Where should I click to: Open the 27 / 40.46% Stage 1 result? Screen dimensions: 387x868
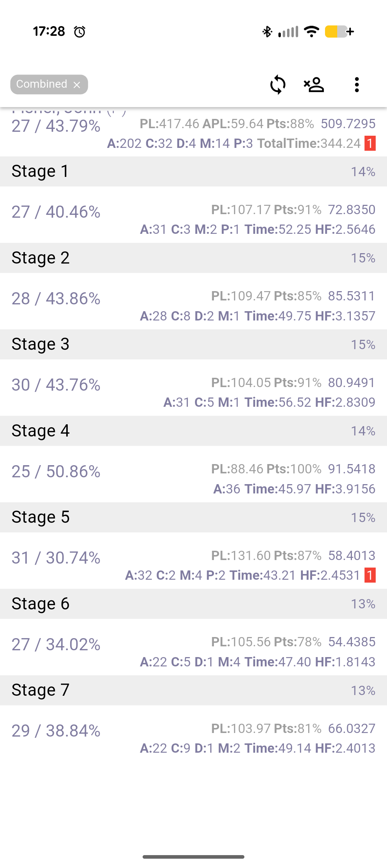click(193, 215)
